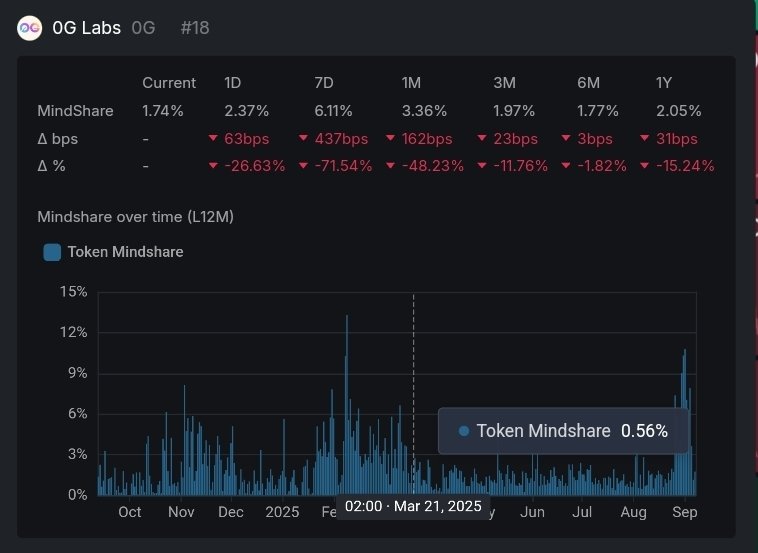This screenshot has height=553, width=758.
Task: Click the Jun x-axis label
Action: 532,512
